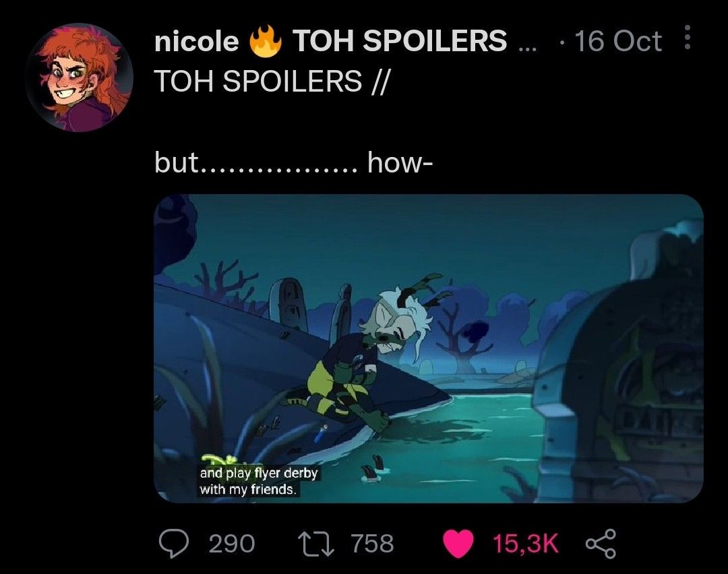728x574 pixels.
Task: Open nicole's profile avatar
Action: 80,77
